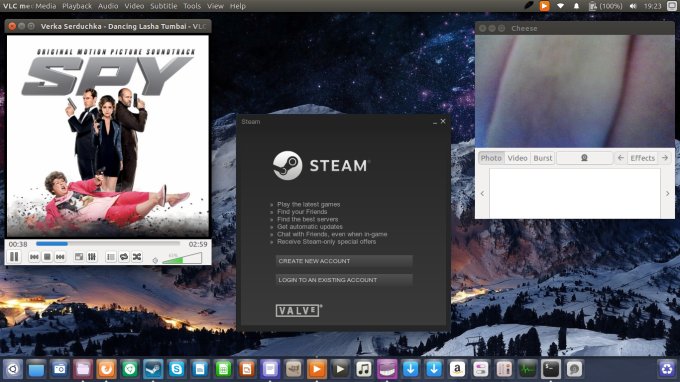Close the Steam login window
The image size is (680, 382).
tap(443, 121)
